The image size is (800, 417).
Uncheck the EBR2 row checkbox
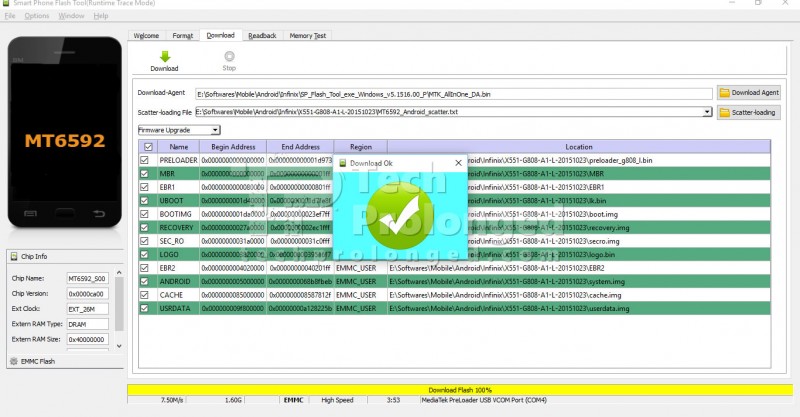pos(144,268)
